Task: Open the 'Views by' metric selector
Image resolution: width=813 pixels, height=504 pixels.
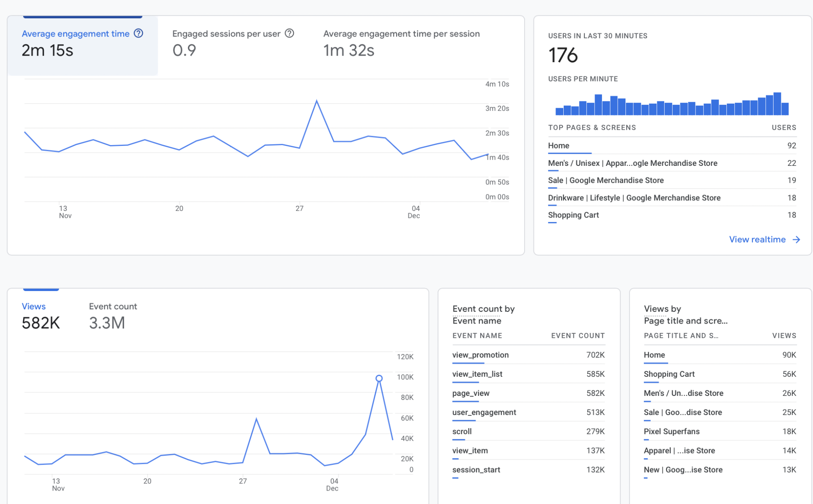Action: [x=662, y=309]
